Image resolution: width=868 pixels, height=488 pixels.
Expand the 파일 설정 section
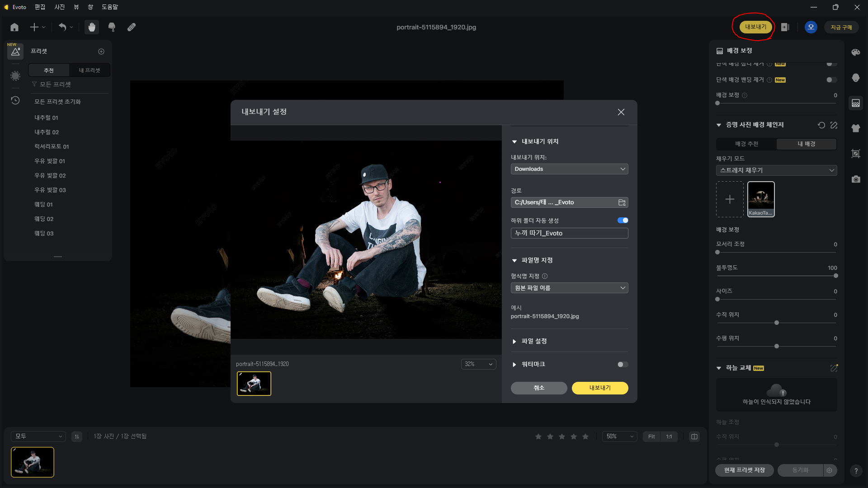(533, 341)
